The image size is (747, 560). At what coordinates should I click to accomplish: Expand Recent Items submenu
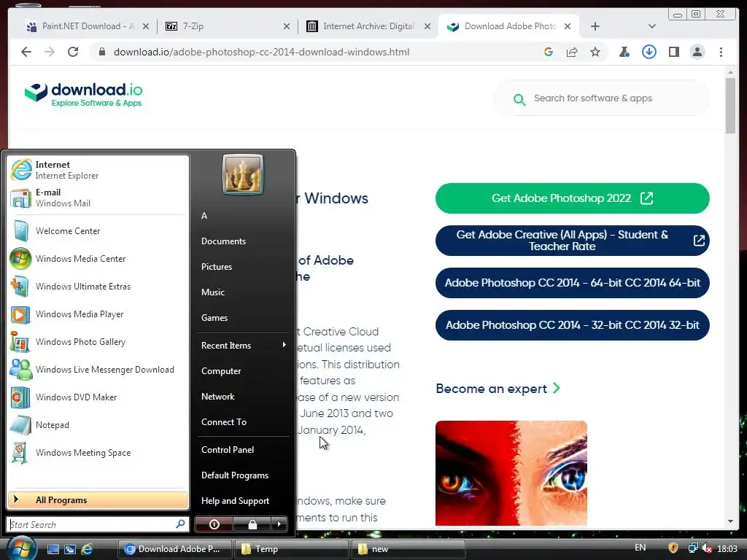[x=243, y=345]
